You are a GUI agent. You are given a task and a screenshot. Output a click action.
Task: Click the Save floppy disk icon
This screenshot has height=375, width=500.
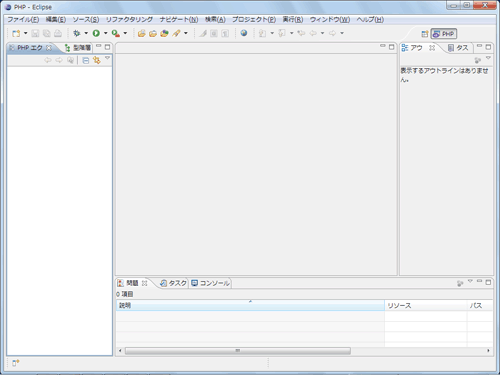click(35, 33)
